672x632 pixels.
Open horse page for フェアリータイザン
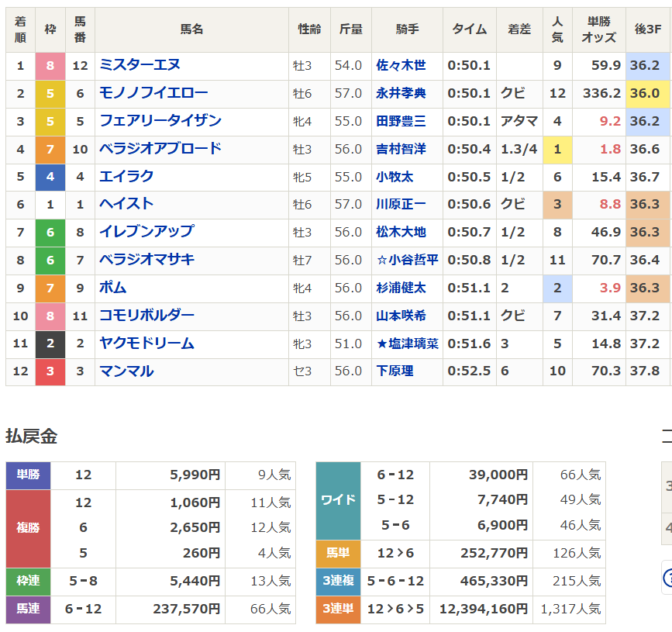(x=160, y=120)
